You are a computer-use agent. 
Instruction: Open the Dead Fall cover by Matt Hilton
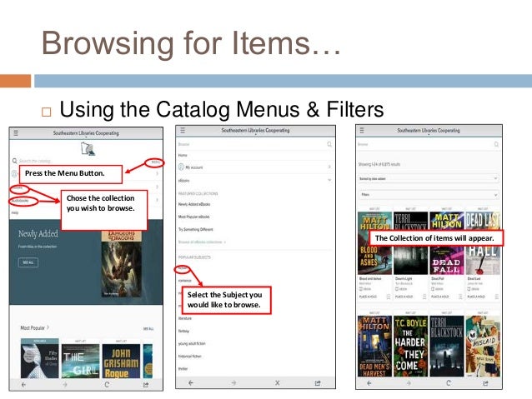coord(446,243)
